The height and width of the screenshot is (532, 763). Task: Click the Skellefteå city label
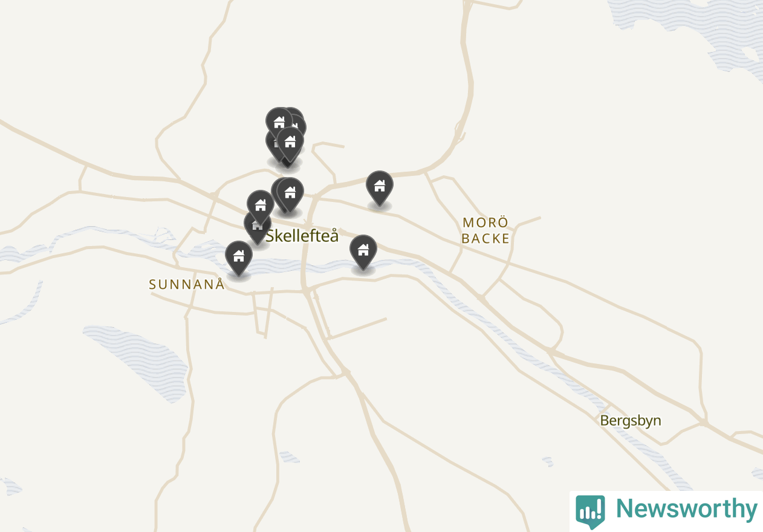(302, 236)
